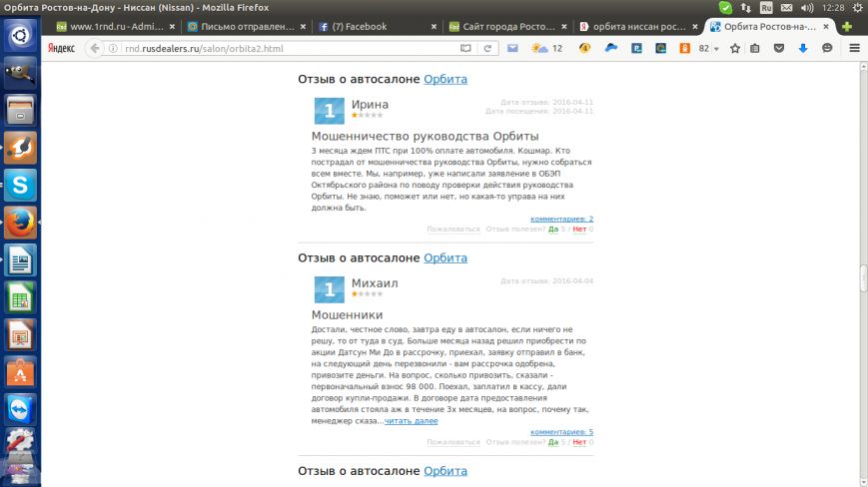
Task: Open Yandex mail icon in toolbar
Action: click(512, 49)
